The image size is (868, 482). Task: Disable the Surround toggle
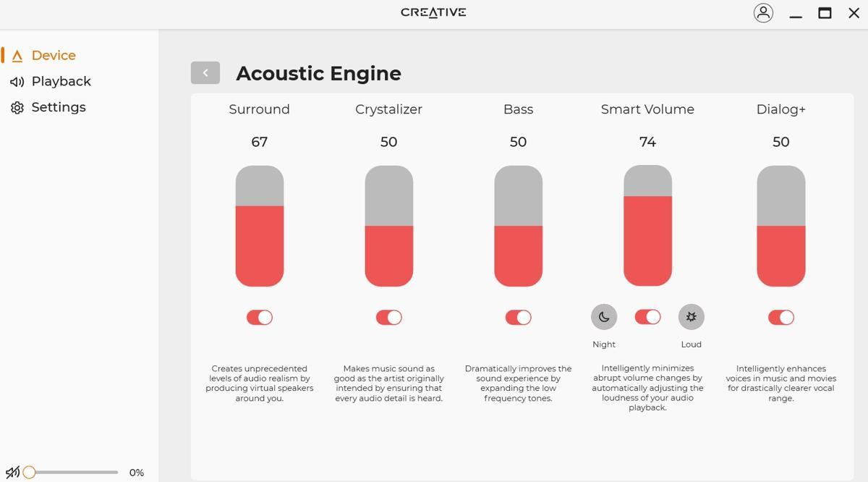(260, 317)
